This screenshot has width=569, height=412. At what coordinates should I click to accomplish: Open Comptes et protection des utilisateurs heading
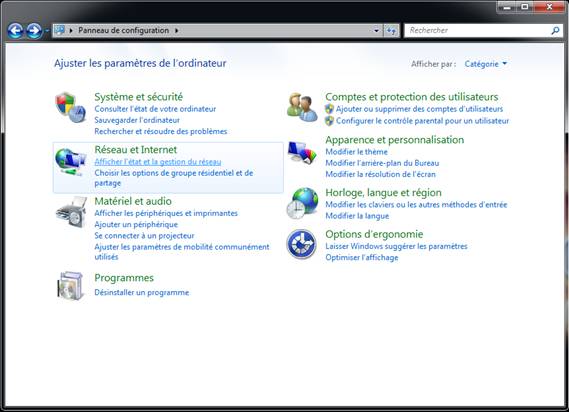[x=412, y=97]
